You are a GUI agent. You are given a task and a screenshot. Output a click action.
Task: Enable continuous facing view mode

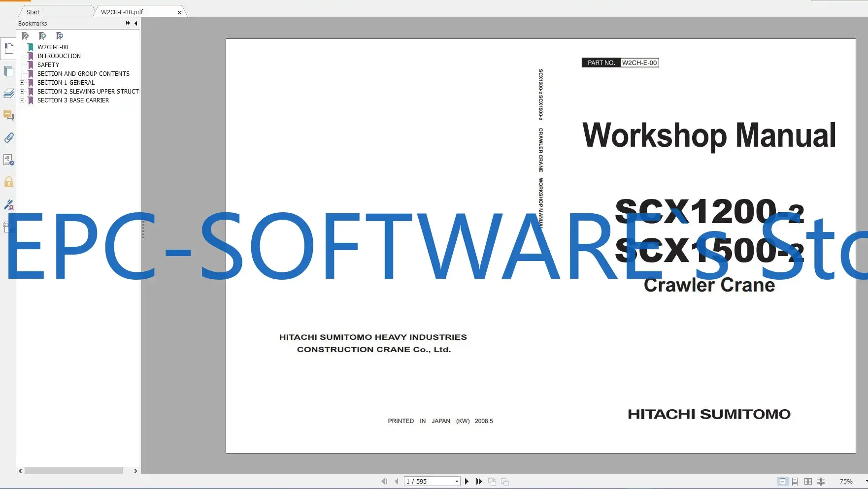821,481
